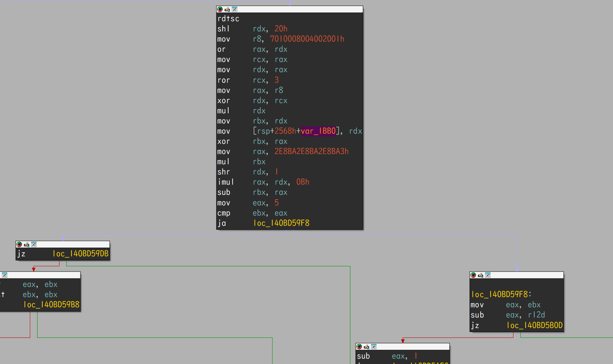Click pencil icon on sub eax, 1 block

coord(366,347)
